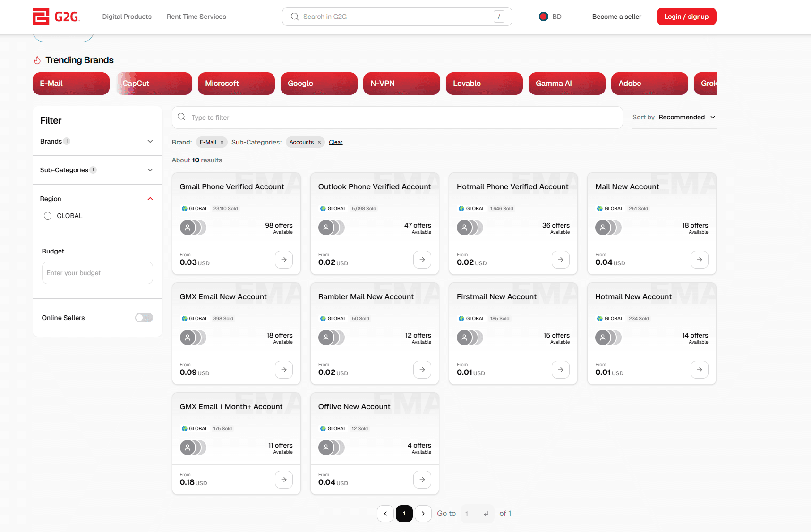811x532 pixels.
Task: Click the Trending Brands flame icon
Action: pyautogui.click(x=37, y=60)
